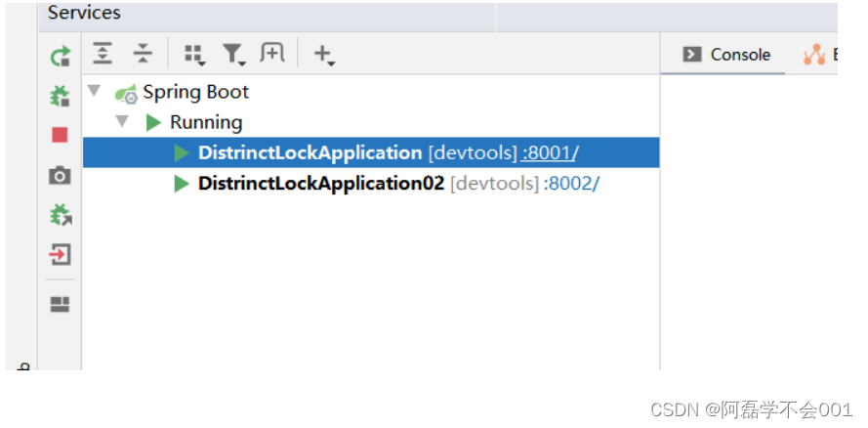This screenshot has width=868, height=428.
Task: Click the Open in New Tab icon
Action: (271, 53)
